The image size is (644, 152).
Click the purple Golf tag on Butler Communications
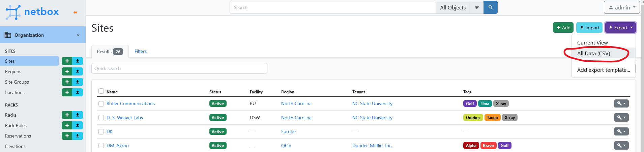pos(470,103)
